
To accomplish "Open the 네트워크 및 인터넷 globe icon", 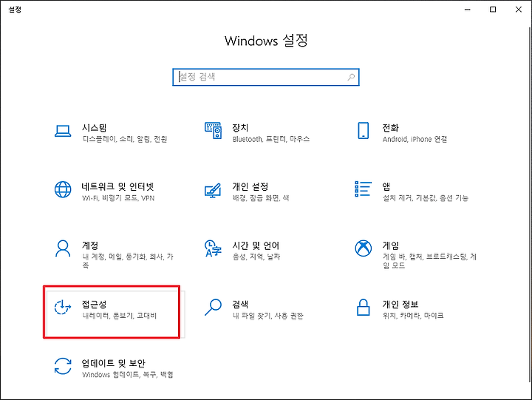I will [x=63, y=189].
